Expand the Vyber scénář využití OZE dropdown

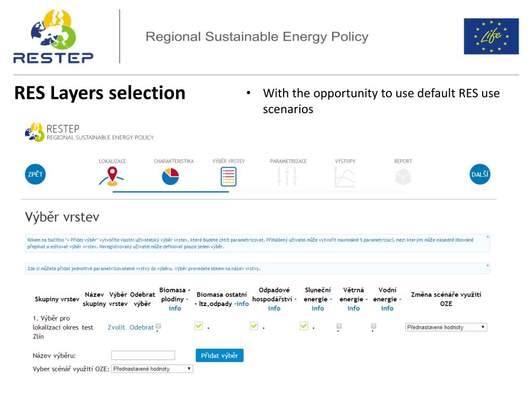(x=152, y=369)
